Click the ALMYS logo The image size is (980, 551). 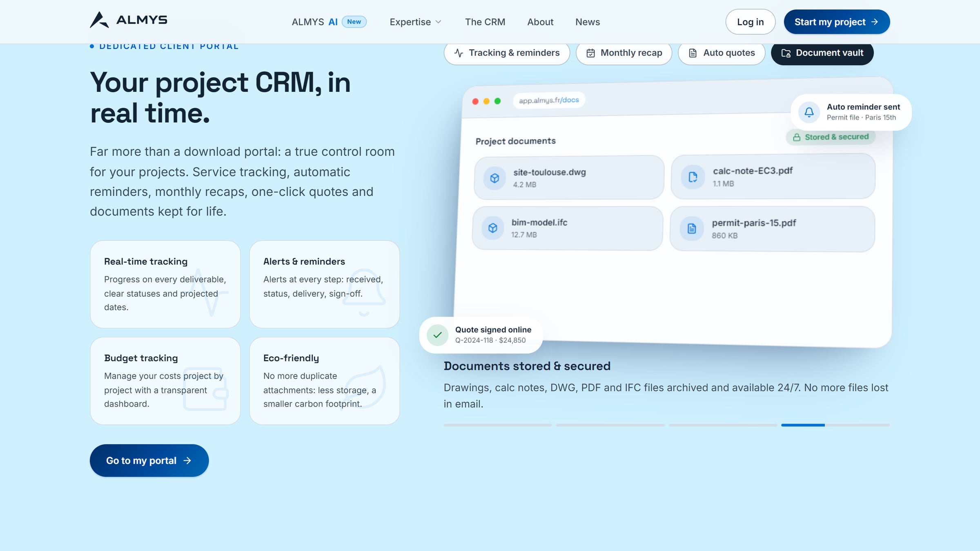tap(129, 20)
